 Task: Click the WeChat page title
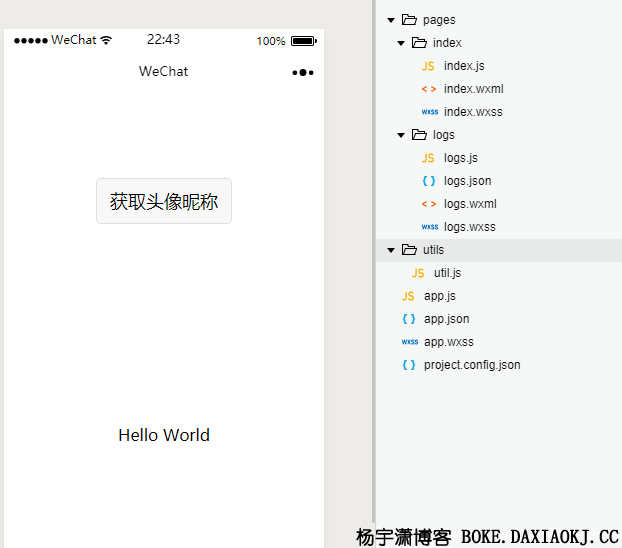[x=163, y=71]
